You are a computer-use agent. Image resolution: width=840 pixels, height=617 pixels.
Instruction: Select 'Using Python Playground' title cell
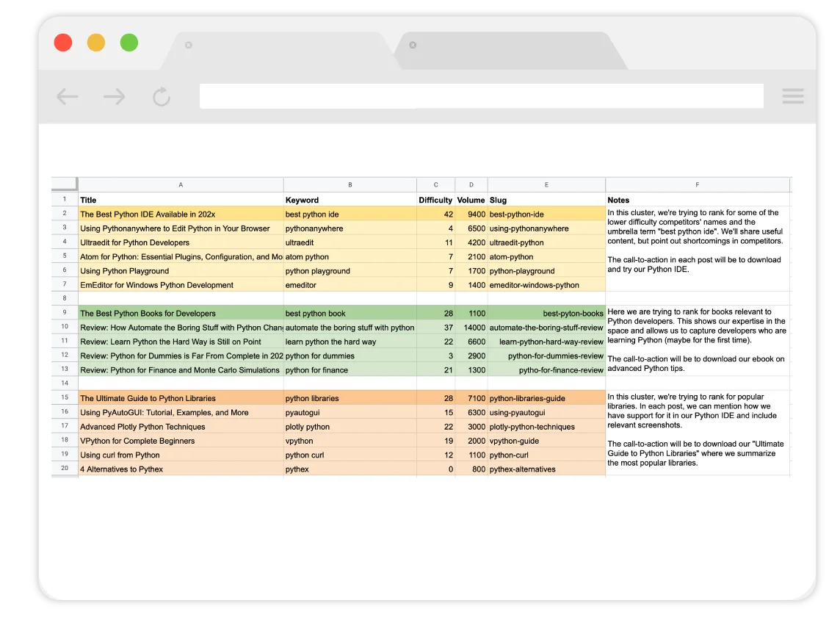point(181,271)
